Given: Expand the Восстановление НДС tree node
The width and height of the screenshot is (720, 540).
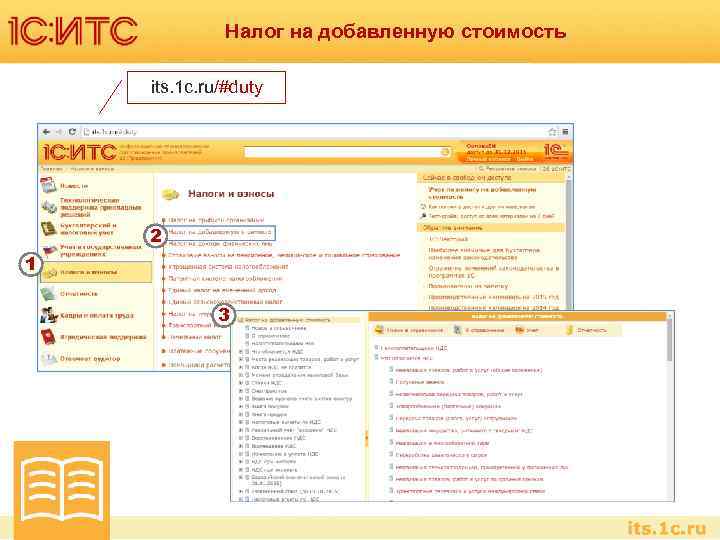Looking at the screenshot, I should pos(241,438).
